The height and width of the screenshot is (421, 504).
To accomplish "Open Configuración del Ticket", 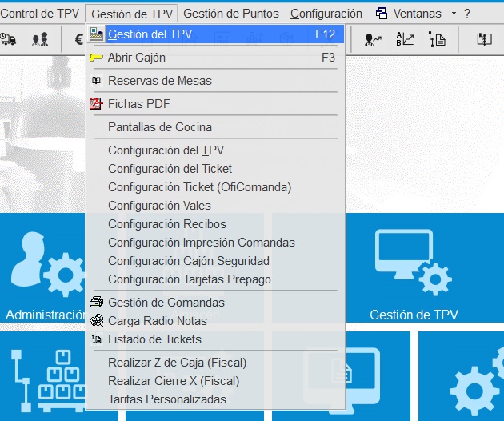I will (216, 169).
